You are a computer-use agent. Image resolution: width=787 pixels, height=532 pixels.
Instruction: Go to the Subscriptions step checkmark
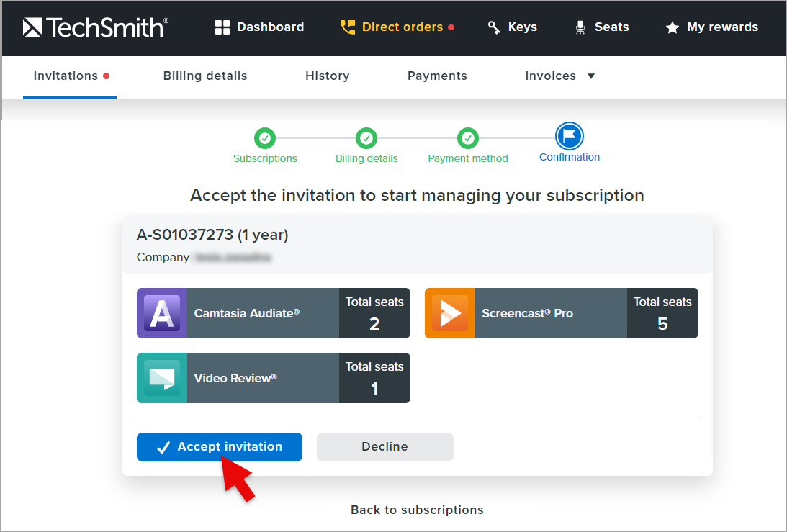coord(265,137)
